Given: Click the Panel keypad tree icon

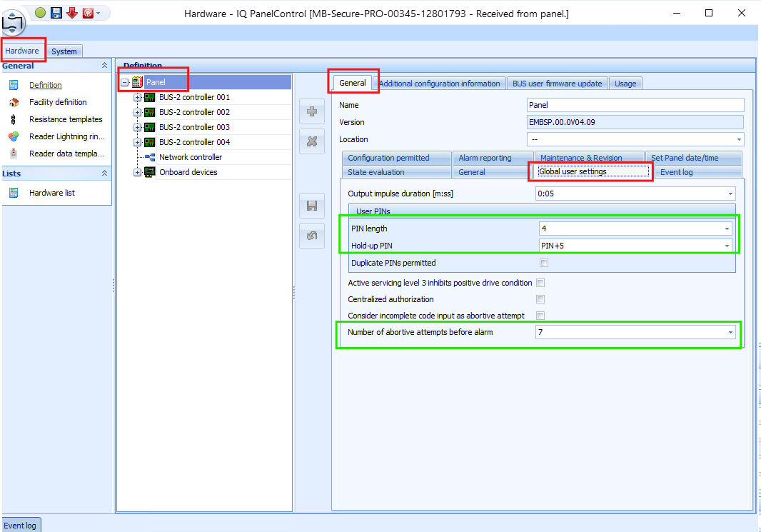Looking at the screenshot, I should coord(137,82).
